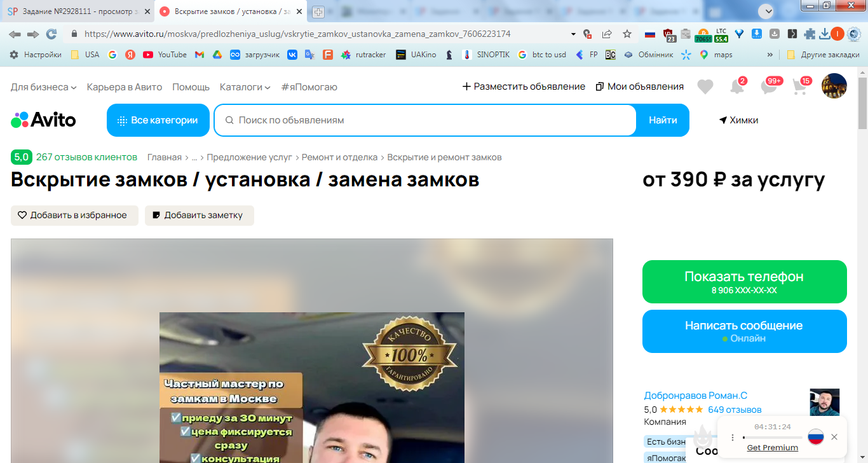The height and width of the screenshot is (463, 868).
Task: Open the Bitcoin price extension icon
Action: pos(703,35)
